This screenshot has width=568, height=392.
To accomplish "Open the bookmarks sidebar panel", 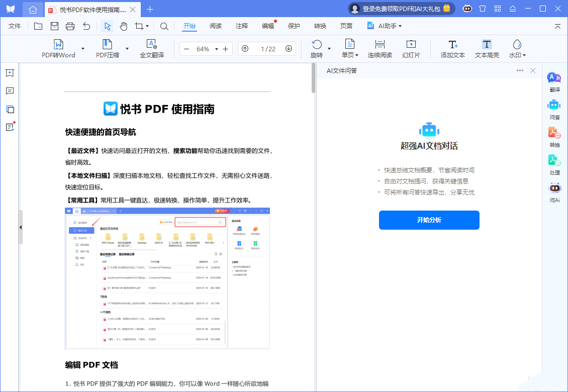I will 10,73.
